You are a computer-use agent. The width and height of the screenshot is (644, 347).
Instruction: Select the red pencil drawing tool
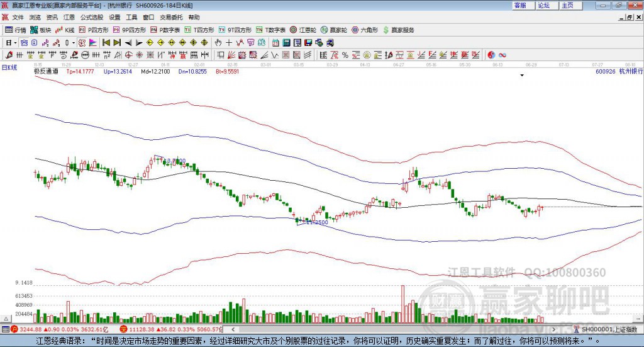tap(9, 55)
